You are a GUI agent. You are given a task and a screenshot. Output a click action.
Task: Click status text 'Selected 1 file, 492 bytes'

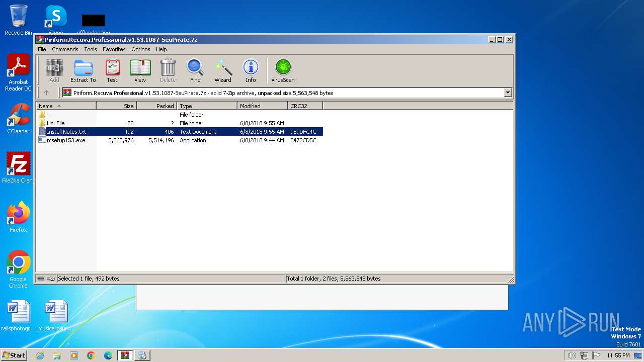[89, 279]
